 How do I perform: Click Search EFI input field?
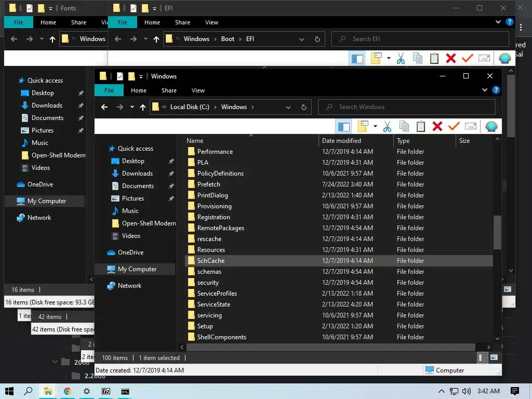coord(420,39)
